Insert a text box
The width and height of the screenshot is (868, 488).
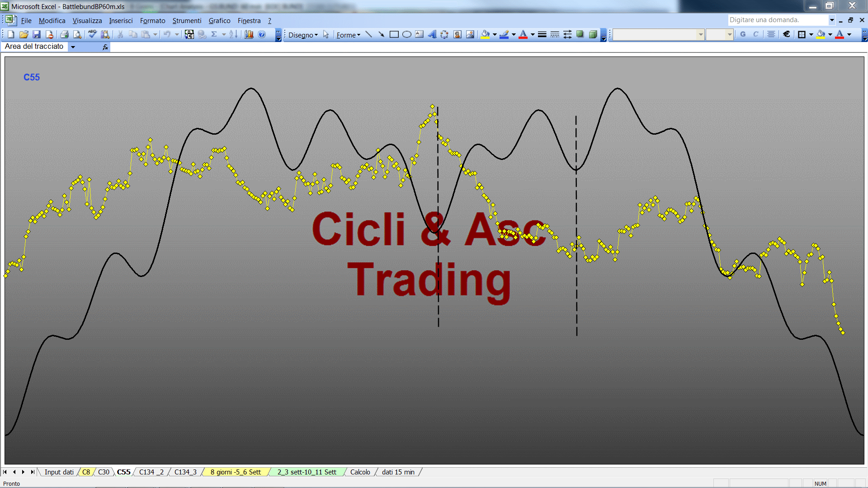[419, 34]
